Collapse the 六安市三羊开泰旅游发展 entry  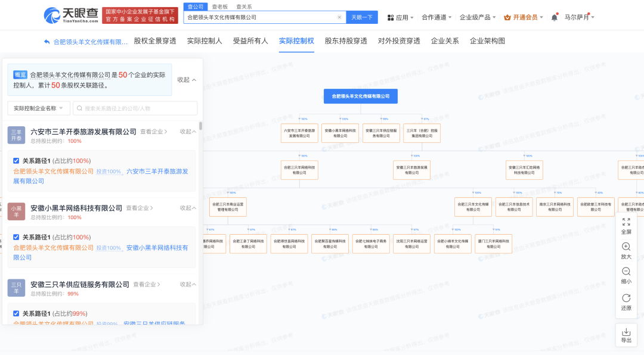[188, 131]
